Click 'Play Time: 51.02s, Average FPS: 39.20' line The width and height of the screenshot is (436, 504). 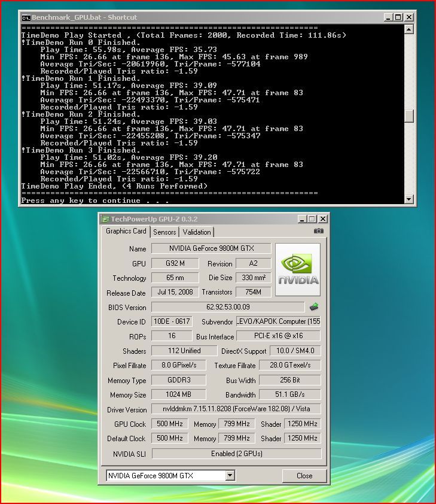[x=129, y=157]
